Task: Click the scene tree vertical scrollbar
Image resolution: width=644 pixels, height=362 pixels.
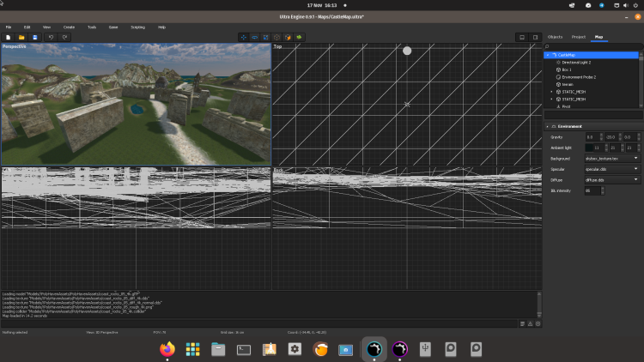Action: [641, 80]
